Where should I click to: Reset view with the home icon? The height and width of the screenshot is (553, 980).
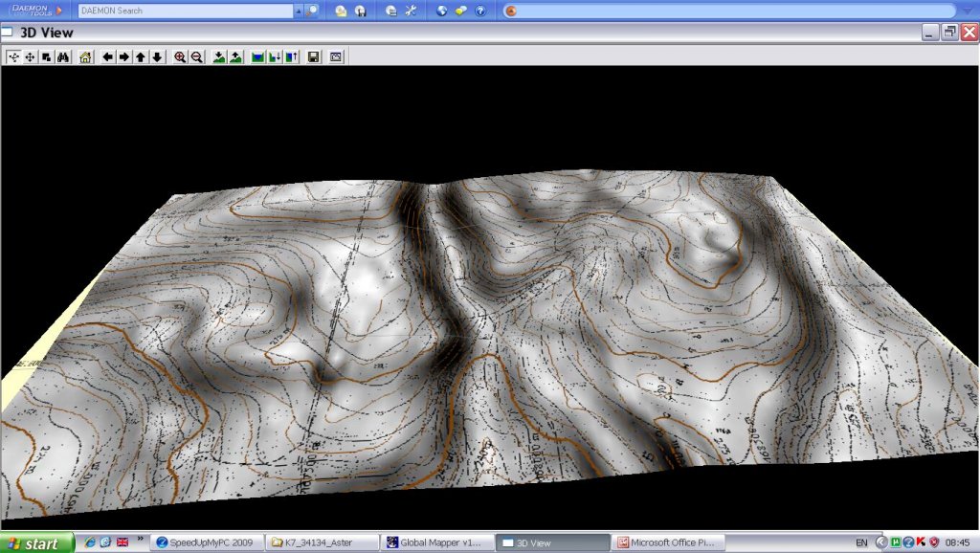85,57
